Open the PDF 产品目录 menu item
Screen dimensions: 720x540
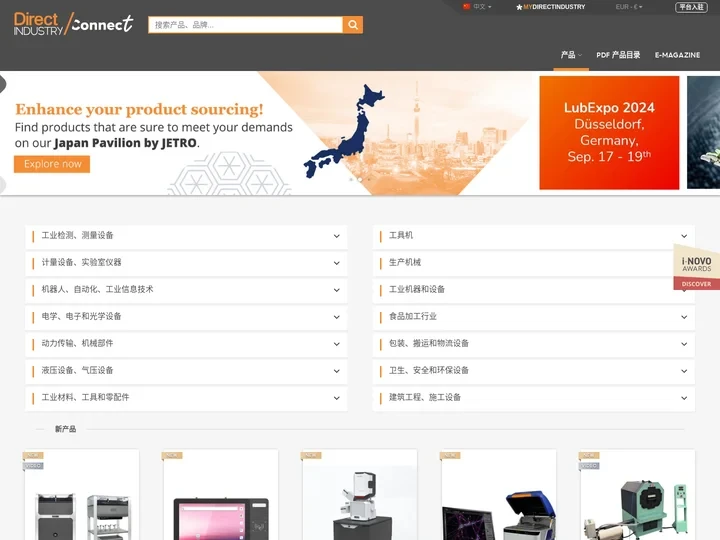618,55
